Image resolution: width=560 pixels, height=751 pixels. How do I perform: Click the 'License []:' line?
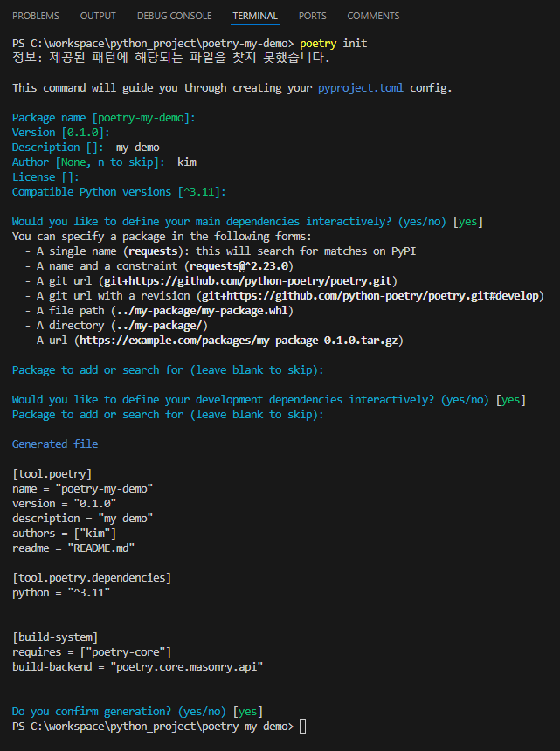(45, 177)
